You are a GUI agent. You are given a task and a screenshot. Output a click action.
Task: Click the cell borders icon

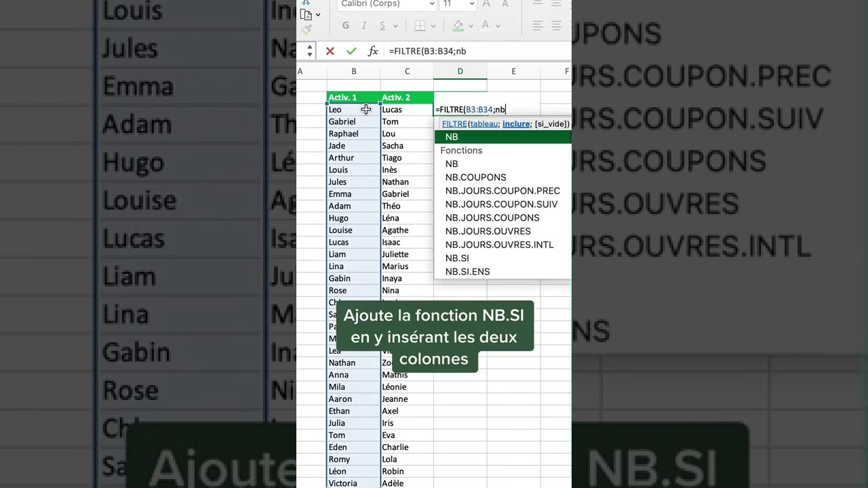pos(420,26)
